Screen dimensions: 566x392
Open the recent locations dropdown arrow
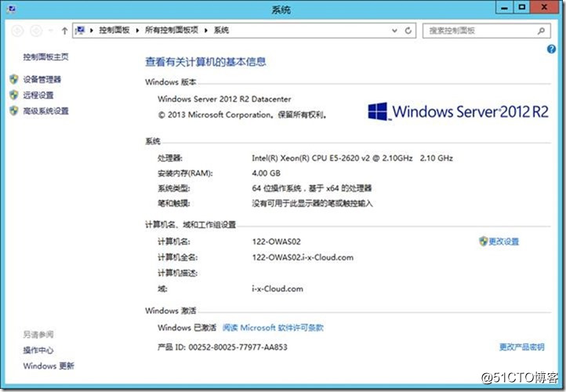(51, 31)
